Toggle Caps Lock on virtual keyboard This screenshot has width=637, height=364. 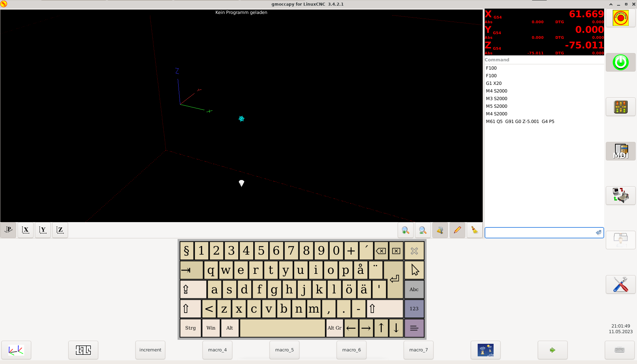click(x=193, y=289)
